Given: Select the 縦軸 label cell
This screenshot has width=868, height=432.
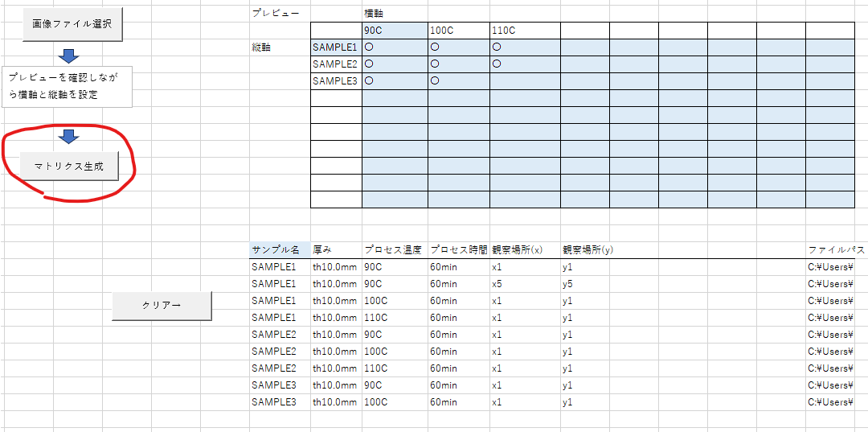Looking at the screenshot, I should click(280, 47).
